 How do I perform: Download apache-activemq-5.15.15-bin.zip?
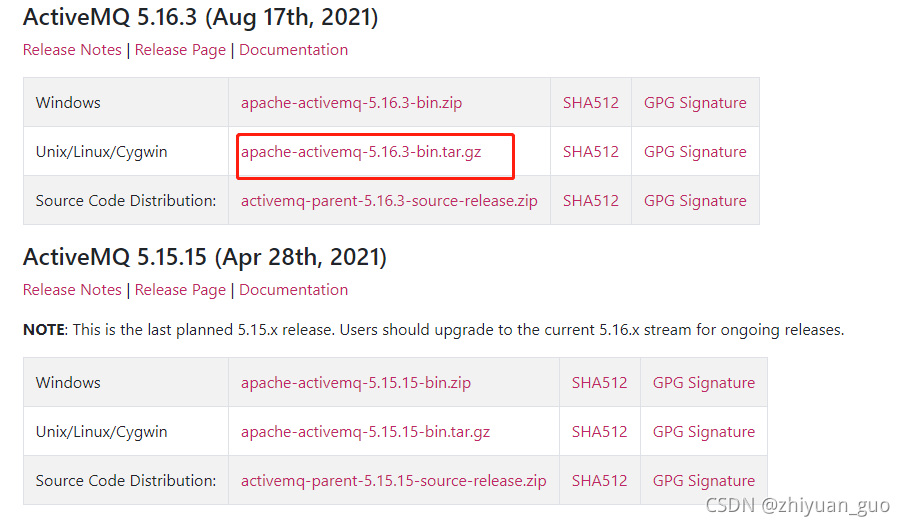(x=356, y=383)
